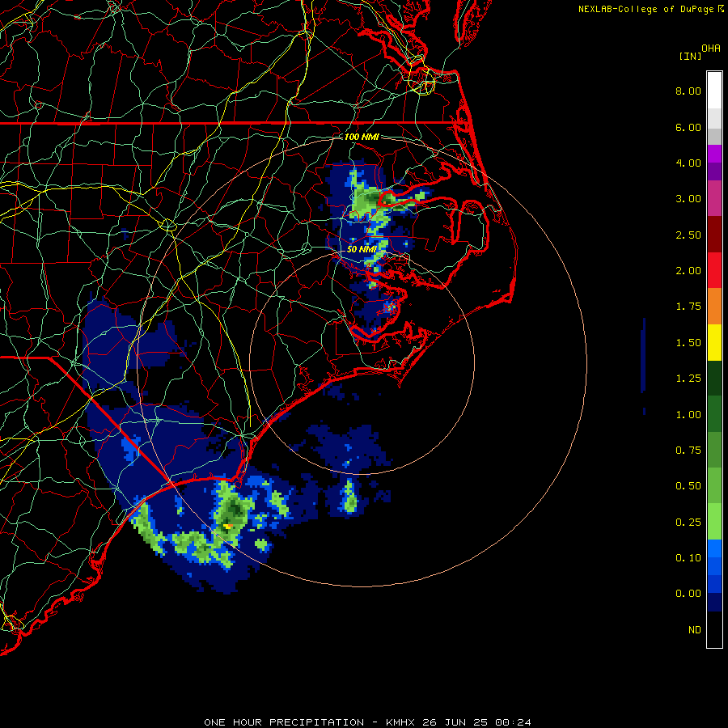
Task: Select the 4.00 inch legend value
Action: (x=688, y=163)
